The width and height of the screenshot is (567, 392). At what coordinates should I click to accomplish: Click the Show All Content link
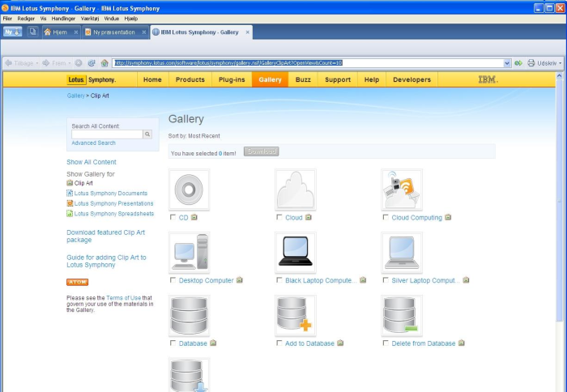[x=92, y=162]
